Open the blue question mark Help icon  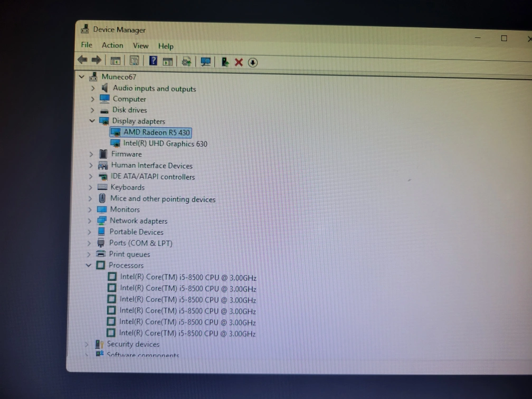pos(153,61)
